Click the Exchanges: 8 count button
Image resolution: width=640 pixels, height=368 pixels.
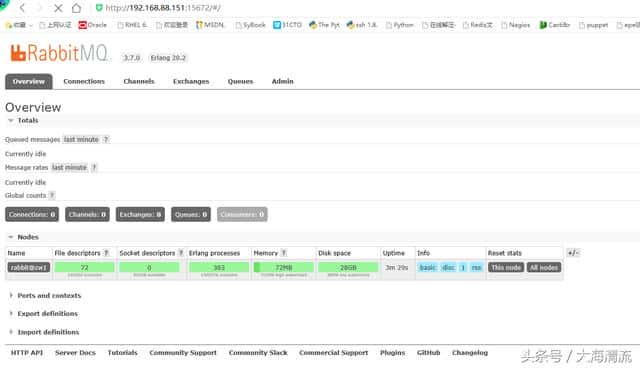coord(140,215)
